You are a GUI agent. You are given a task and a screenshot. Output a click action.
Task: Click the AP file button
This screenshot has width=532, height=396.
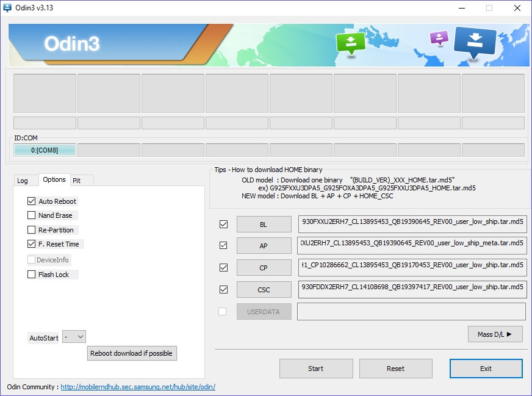pyautogui.click(x=264, y=246)
